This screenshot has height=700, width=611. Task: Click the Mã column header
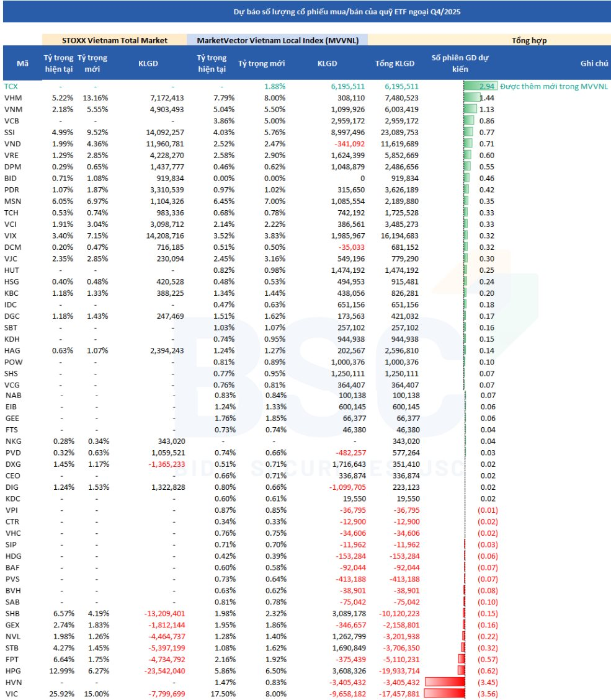(22, 63)
